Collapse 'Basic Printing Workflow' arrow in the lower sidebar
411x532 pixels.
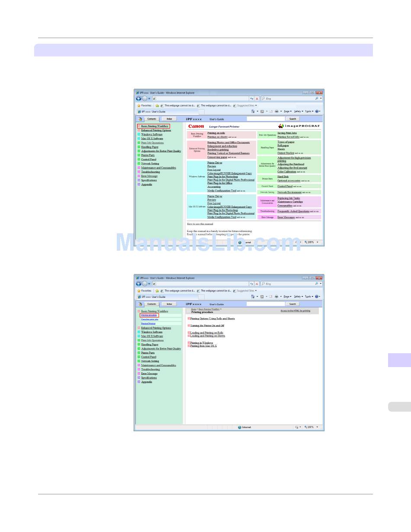pyautogui.click(x=139, y=311)
